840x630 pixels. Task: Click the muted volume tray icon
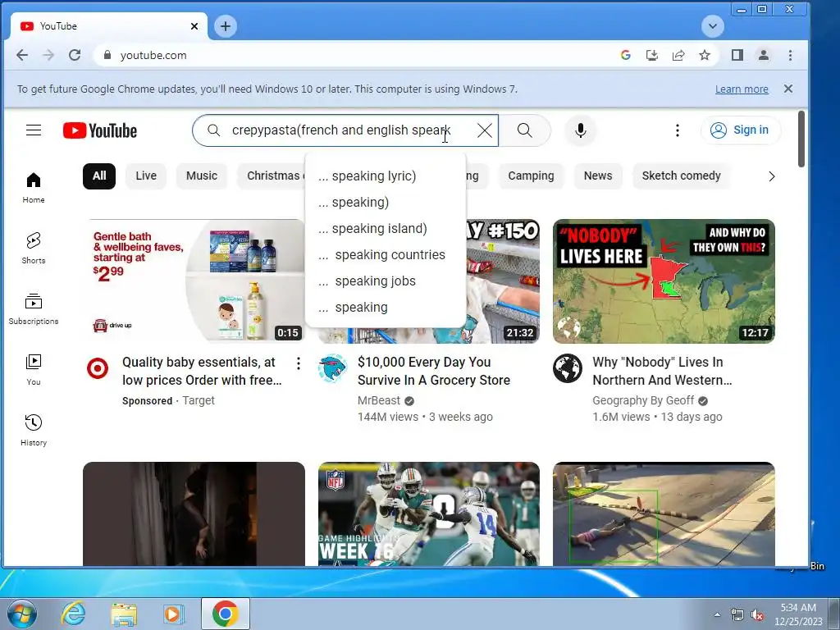tap(757, 615)
